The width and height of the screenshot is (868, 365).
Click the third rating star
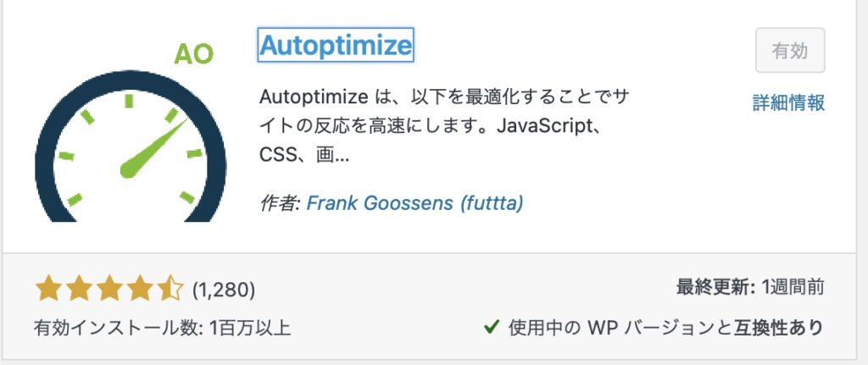tap(109, 290)
